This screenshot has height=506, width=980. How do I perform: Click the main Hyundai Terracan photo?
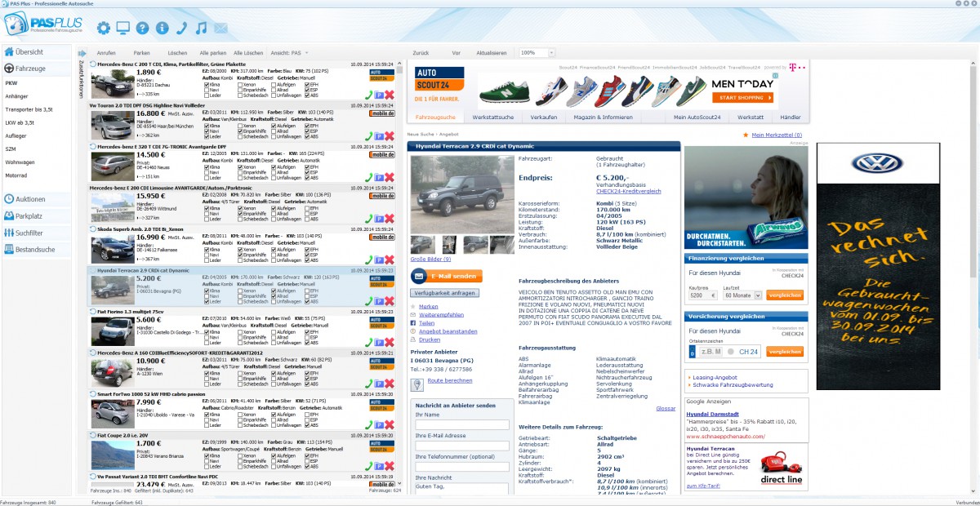click(462, 193)
